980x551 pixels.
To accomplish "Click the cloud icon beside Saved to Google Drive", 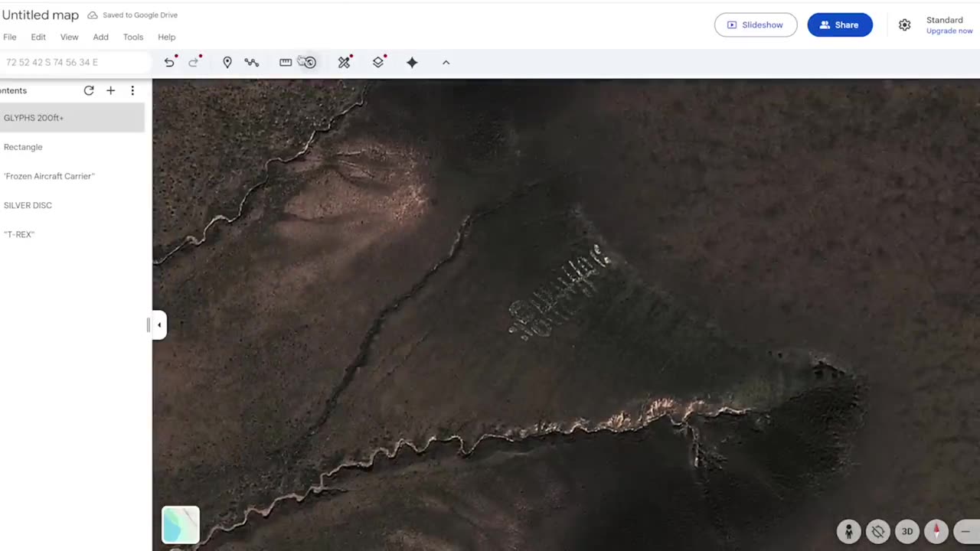I will pos(93,15).
